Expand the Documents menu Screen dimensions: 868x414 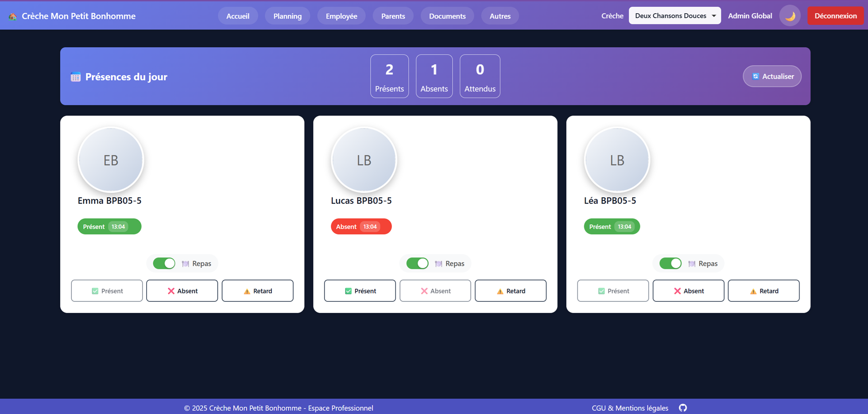447,16
